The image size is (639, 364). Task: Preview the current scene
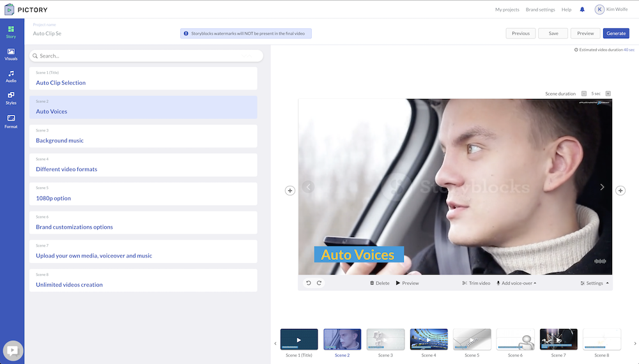coord(407,283)
